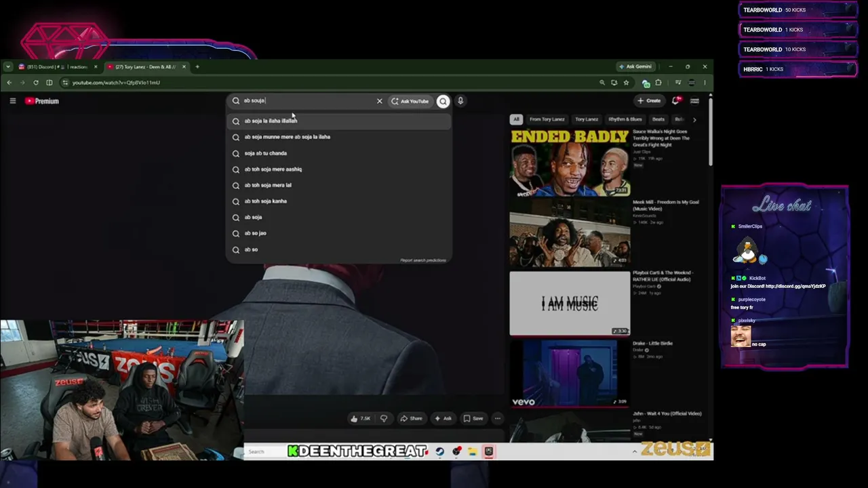Select suggestion 'soja ab tu chanda'
The height and width of the screenshot is (488, 868).
(339, 153)
